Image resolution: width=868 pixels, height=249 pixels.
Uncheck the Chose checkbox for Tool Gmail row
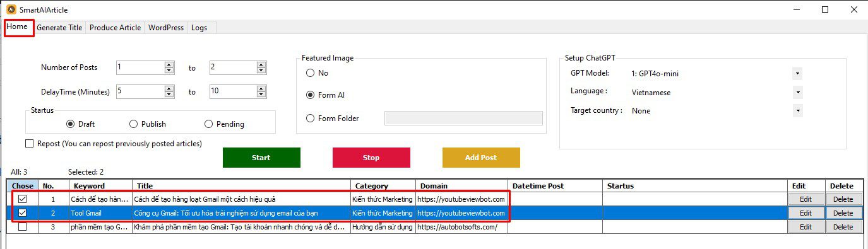click(x=23, y=213)
